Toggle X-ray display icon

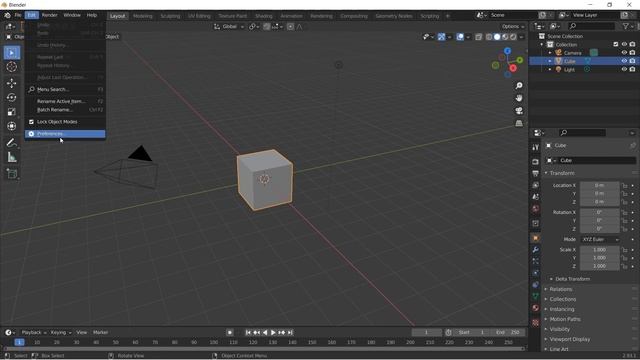(x=478, y=37)
